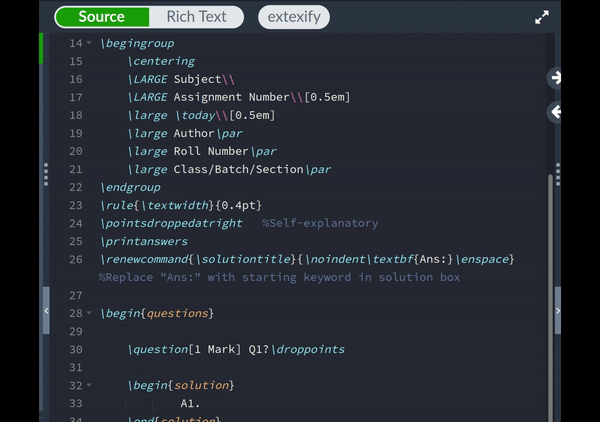The height and width of the screenshot is (422, 600).
Task: Click 'Class/Batch/Section' text
Action: click(x=238, y=169)
